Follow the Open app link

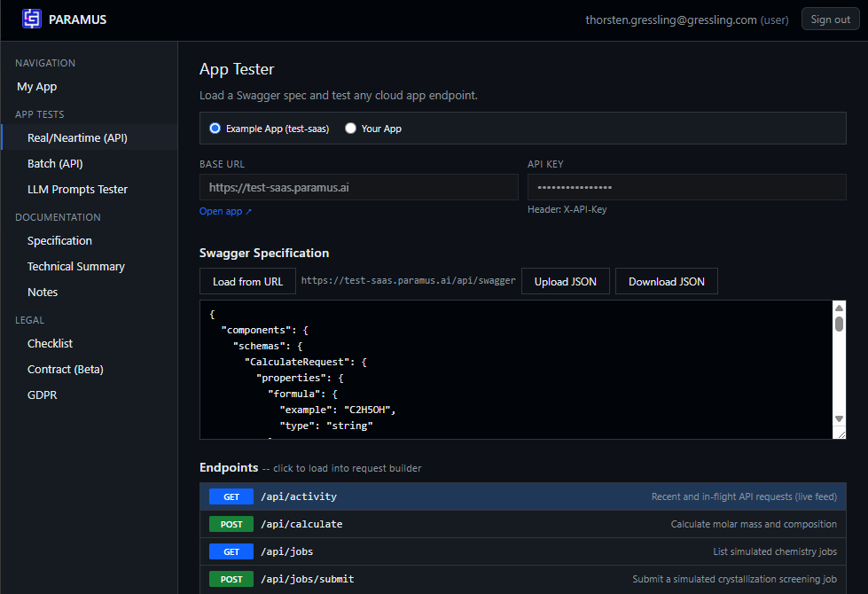pos(225,211)
